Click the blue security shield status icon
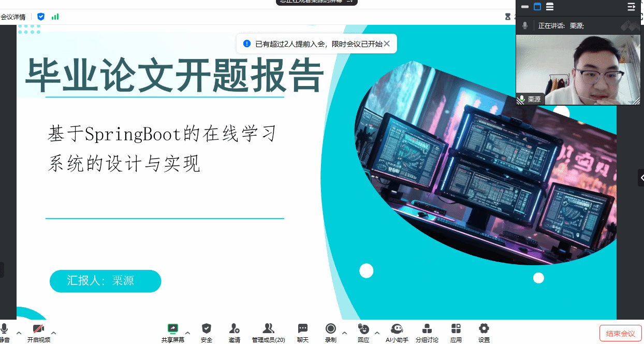Viewport: 644px width, 344px height. pyautogui.click(x=41, y=17)
